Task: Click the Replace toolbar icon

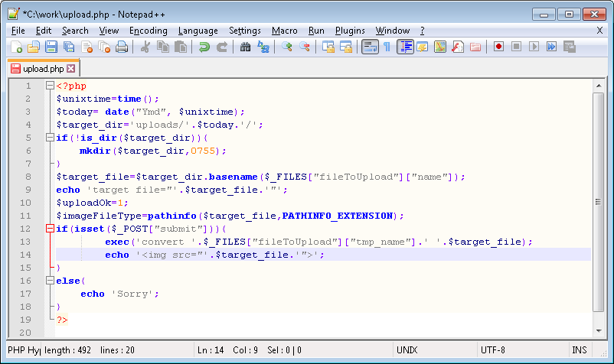Action: [263, 47]
